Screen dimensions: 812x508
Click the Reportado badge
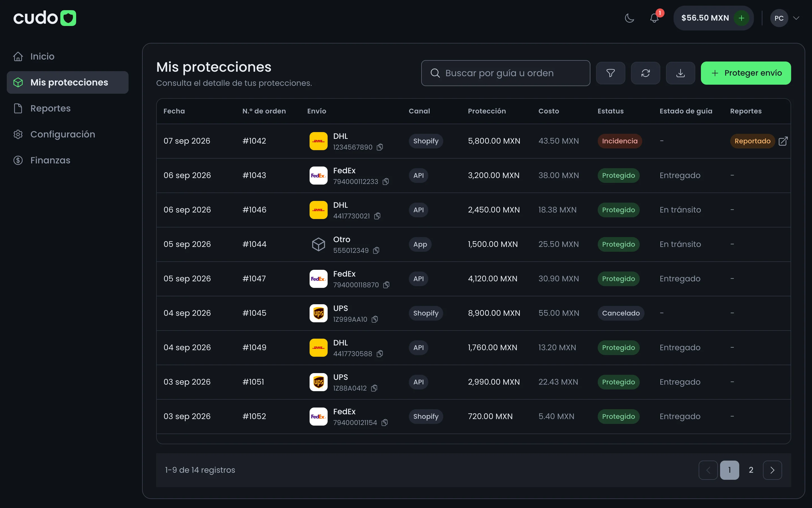[753, 141]
